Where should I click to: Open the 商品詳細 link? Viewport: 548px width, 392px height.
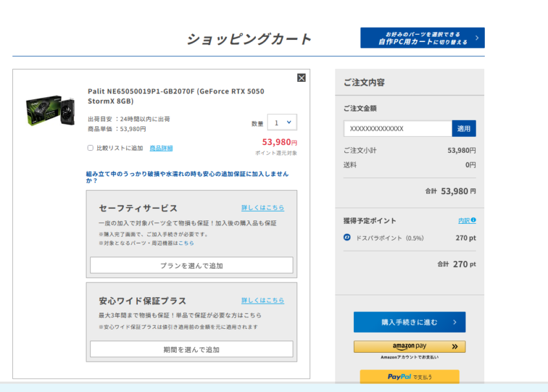pyautogui.click(x=161, y=148)
